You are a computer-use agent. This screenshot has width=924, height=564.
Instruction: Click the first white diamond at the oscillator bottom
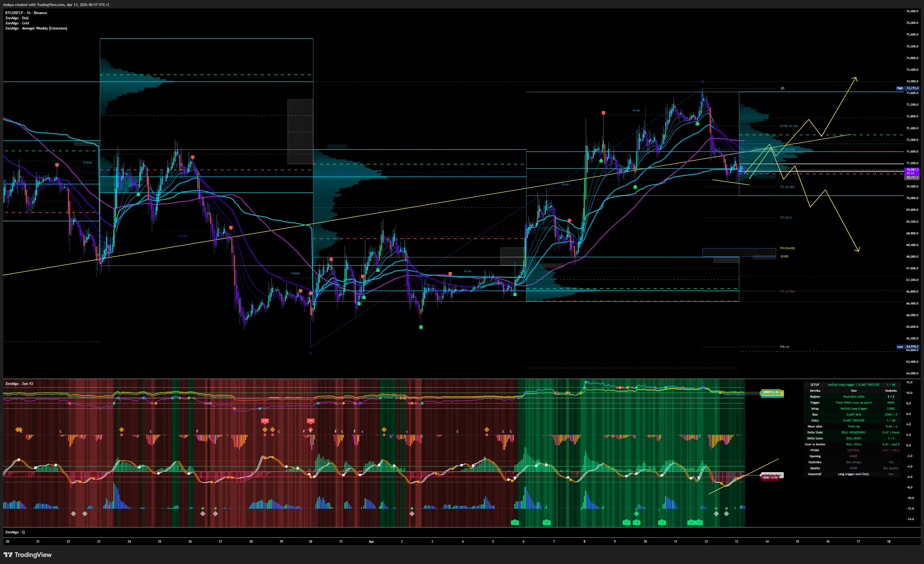[73, 514]
